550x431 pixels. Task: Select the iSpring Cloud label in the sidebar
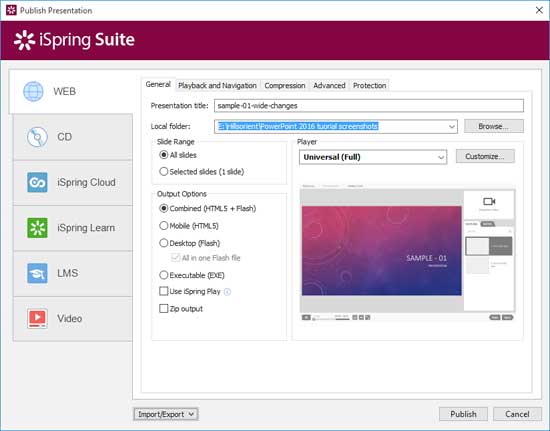coord(86,182)
